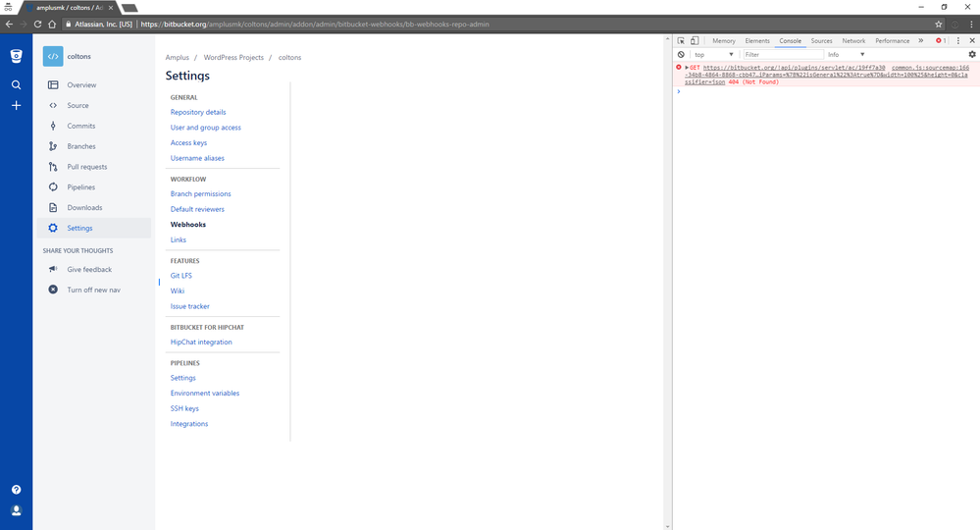Select Webhooks in the Workflow section
This screenshot has height=530, width=980.
pos(188,225)
